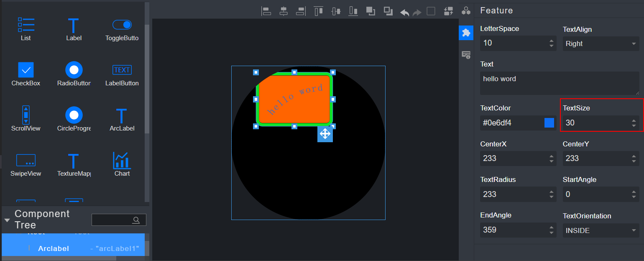
Task: Click the undo arrow
Action: tap(404, 12)
